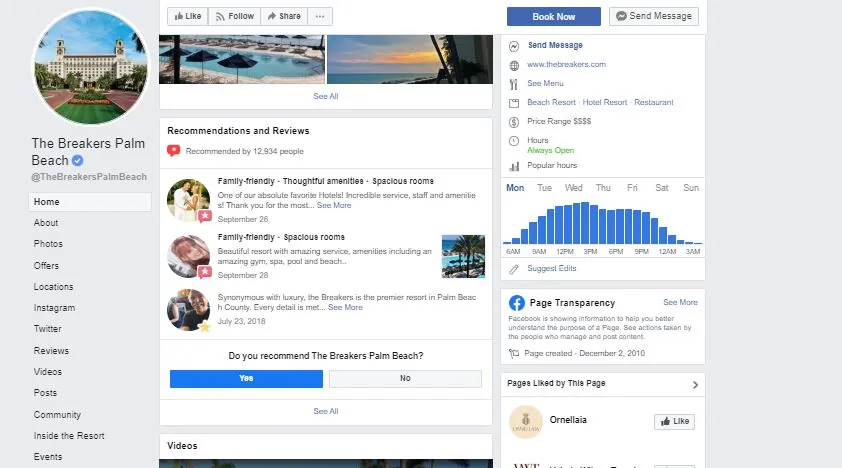Click the Book Now button
Viewport: 842px width, 468px height.
(x=554, y=16)
